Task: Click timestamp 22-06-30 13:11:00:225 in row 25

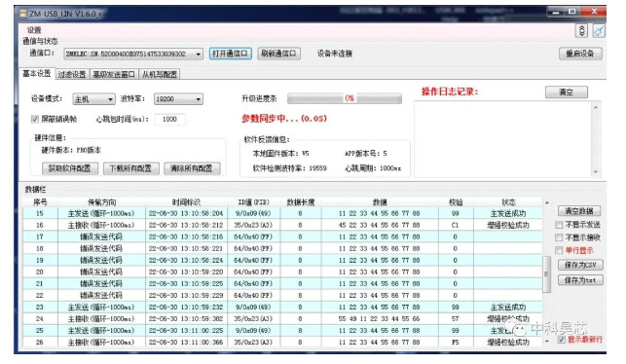Action: point(186,331)
